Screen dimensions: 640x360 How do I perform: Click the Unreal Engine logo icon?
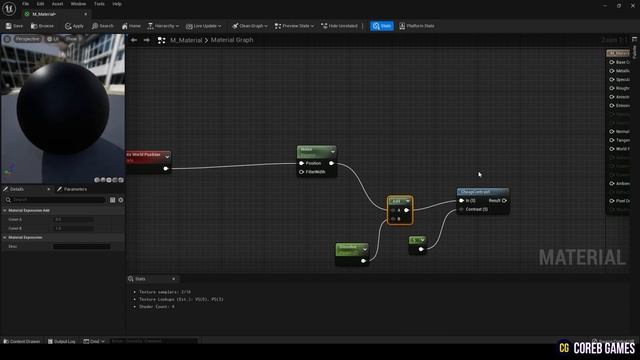[x=9, y=8]
